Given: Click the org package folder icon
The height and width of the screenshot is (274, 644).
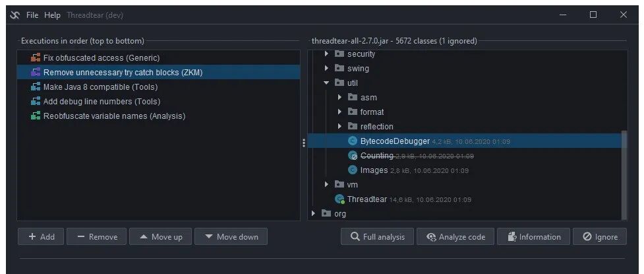Looking at the screenshot, I should pos(326,213).
